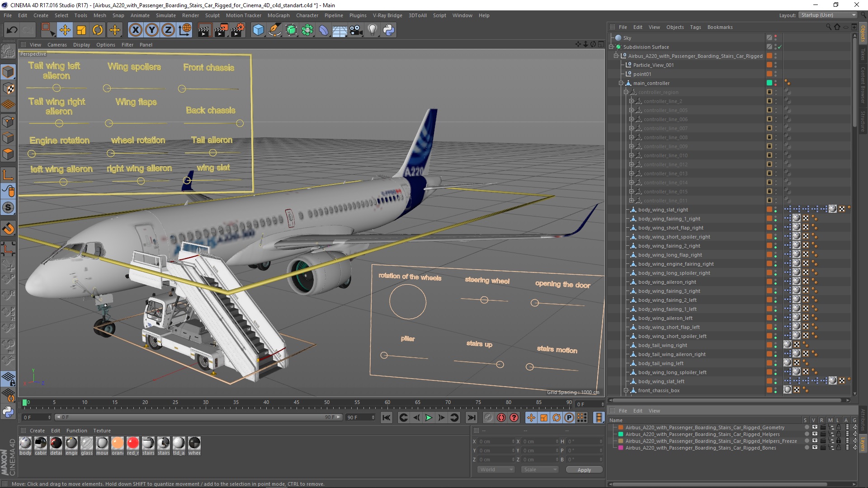The height and width of the screenshot is (488, 868).
Task: Select the Scale tool
Action: click(x=81, y=30)
